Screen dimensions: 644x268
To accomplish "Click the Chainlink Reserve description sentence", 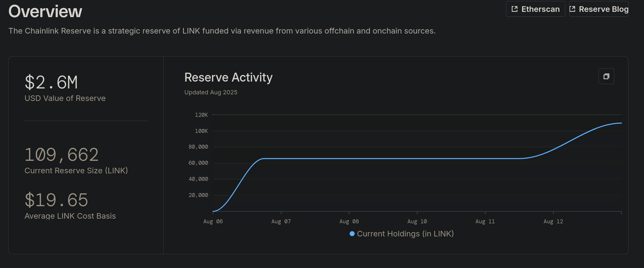I will pyautogui.click(x=222, y=31).
